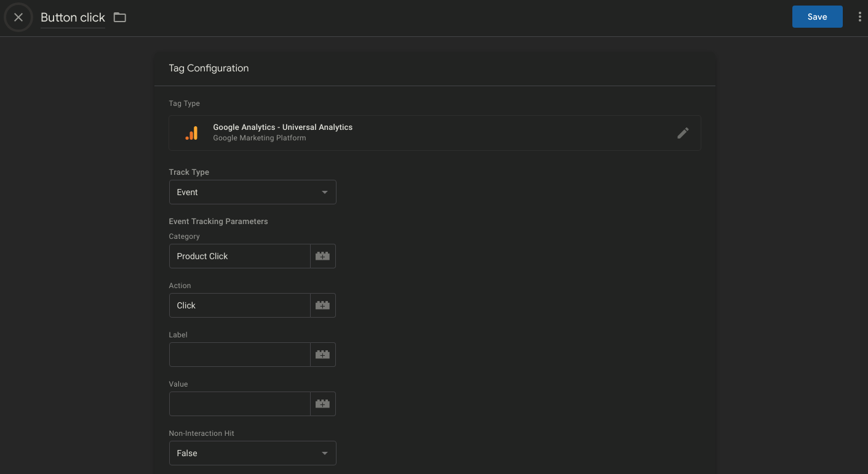Screen dimensions: 868x474
Task: Click the Event Tracking Parameters label
Action: pos(218,221)
